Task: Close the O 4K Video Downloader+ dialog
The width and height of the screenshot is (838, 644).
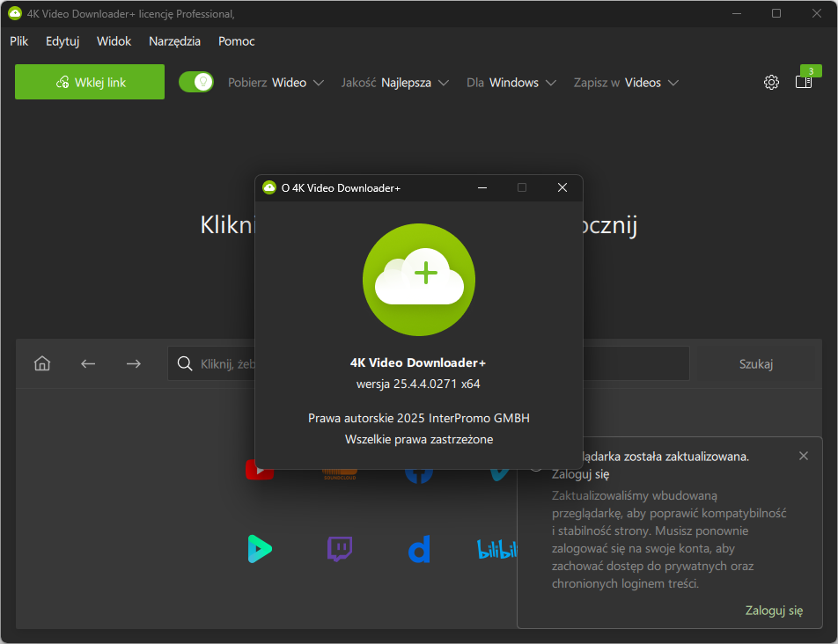Action: 562,187
